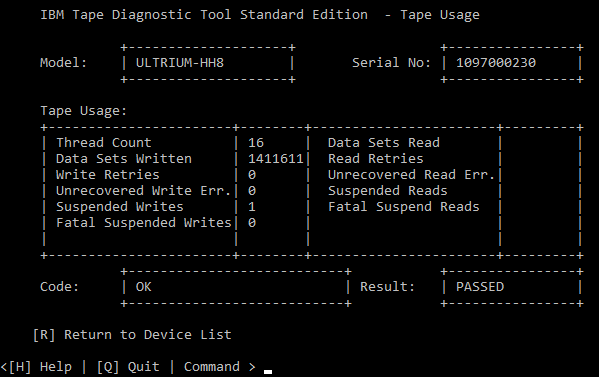The width and height of the screenshot is (599, 377).
Task: Click the Suspended Reads label
Action: pos(387,191)
